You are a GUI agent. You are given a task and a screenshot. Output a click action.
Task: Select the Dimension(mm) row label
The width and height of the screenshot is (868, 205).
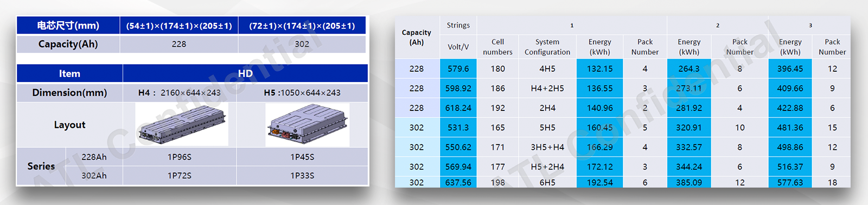click(x=69, y=92)
